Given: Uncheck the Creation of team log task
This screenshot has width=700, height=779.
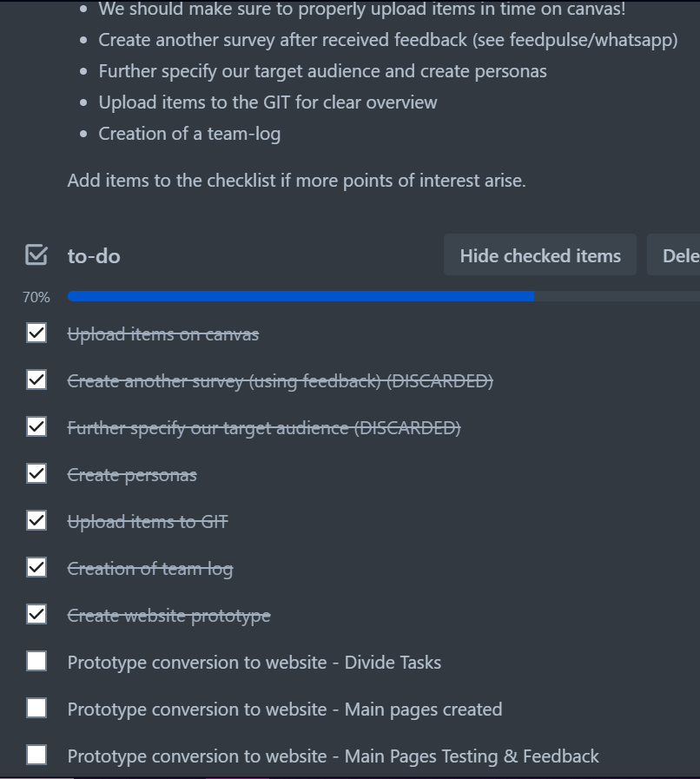Looking at the screenshot, I should 36,568.
